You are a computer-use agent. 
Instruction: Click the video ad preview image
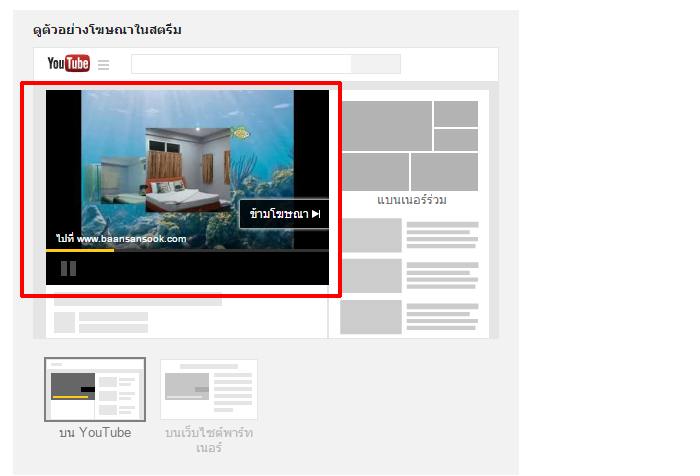[x=188, y=170]
